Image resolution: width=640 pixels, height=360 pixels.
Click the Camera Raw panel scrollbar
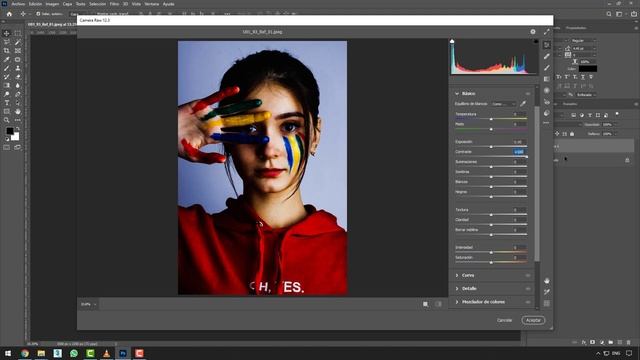tap(537, 184)
